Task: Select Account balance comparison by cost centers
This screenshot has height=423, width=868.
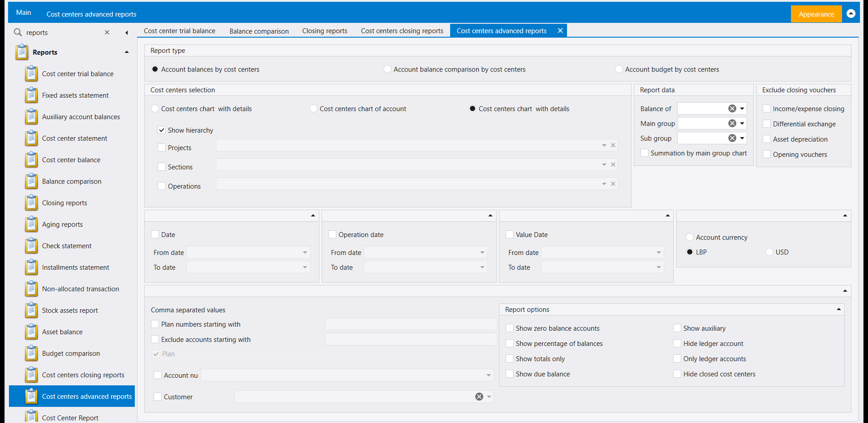Action: click(387, 69)
